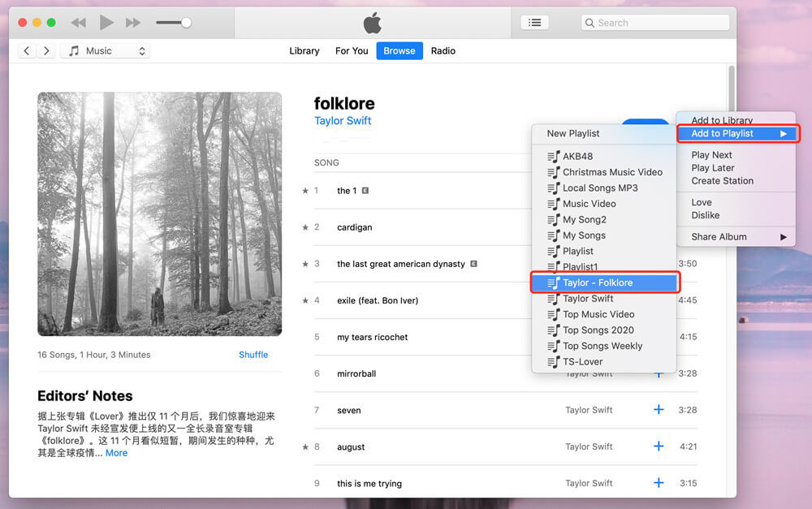Switch to the For You tab

[352, 51]
